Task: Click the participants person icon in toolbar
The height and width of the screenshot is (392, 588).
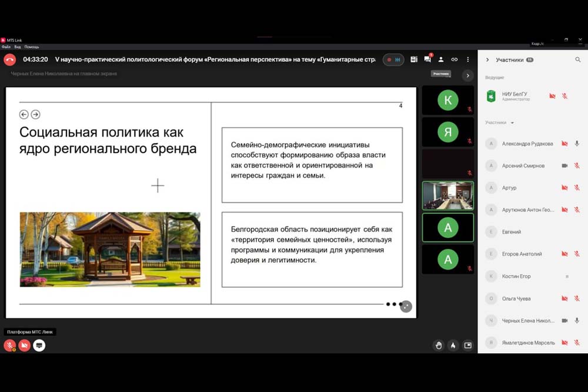Action: tap(441, 59)
